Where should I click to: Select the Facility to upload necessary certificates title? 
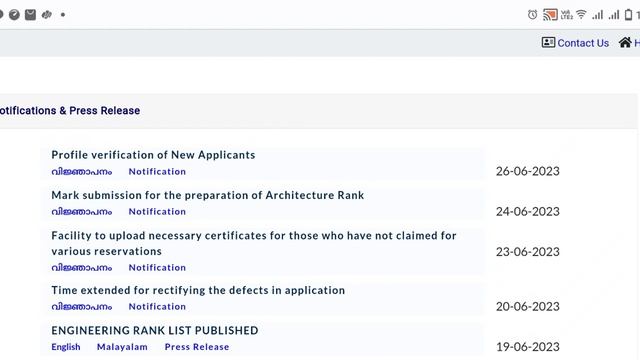254,243
